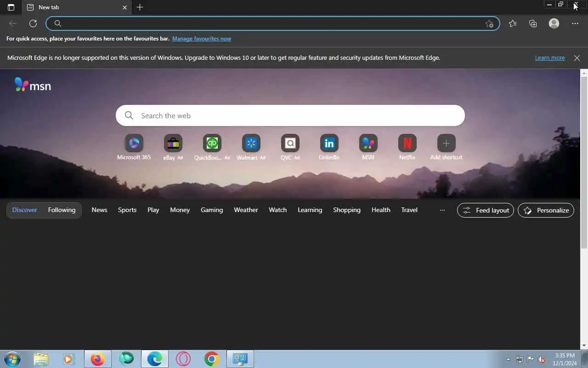Open the Sports category

tap(127, 210)
